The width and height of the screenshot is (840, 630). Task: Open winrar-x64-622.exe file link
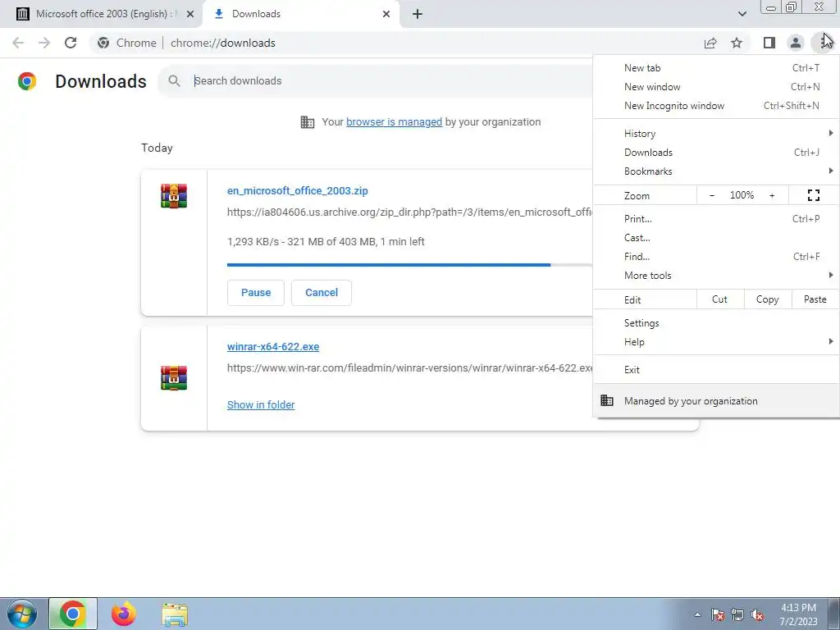[x=273, y=347]
